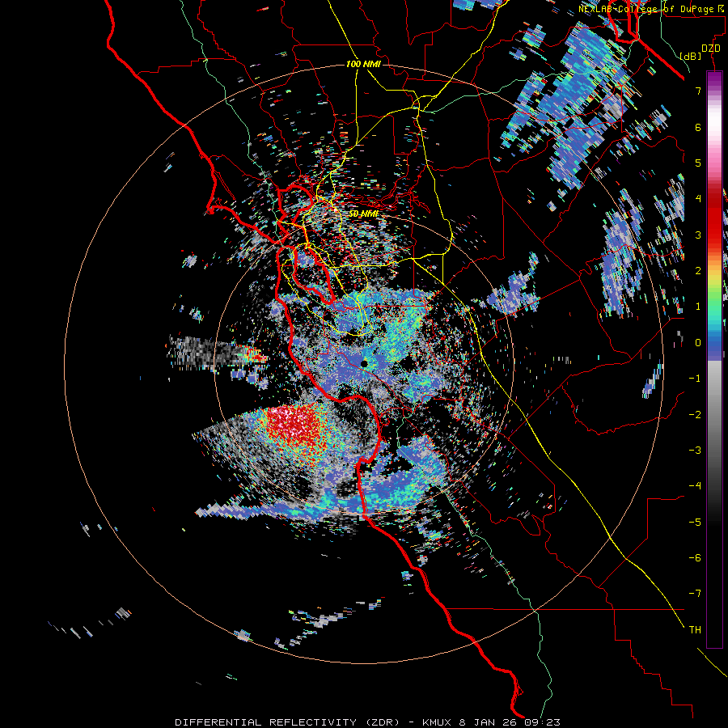728x728 pixels.
Task: Click the "6" value on the color scale
Action: 698,127
